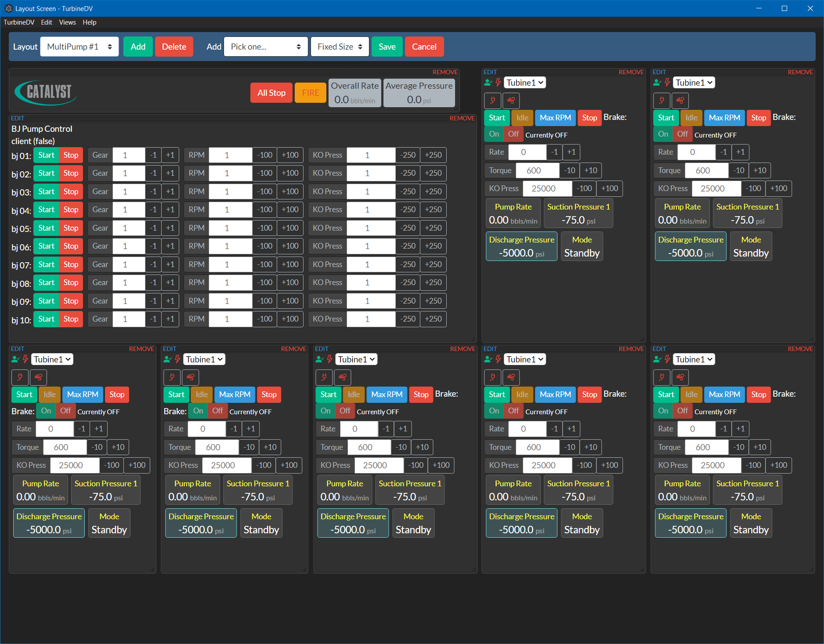824x644 pixels.
Task: Set brake On in the bottom-center turbine panel
Action: (x=325, y=411)
